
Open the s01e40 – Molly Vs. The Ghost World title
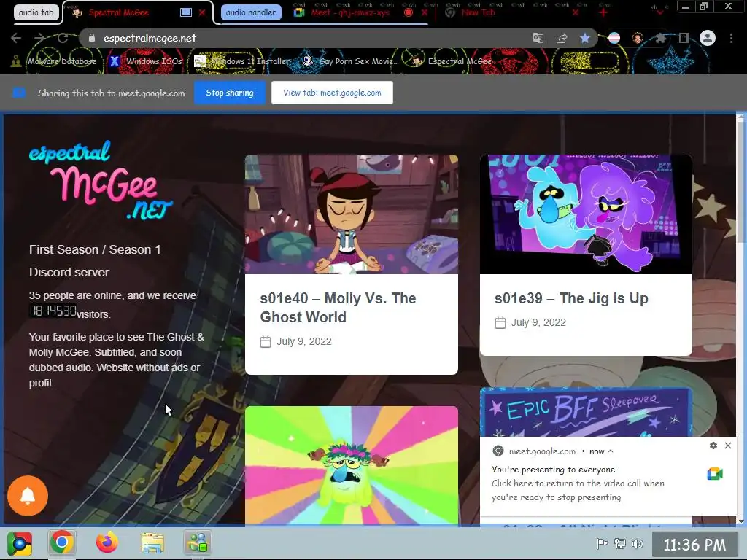[x=338, y=308]
